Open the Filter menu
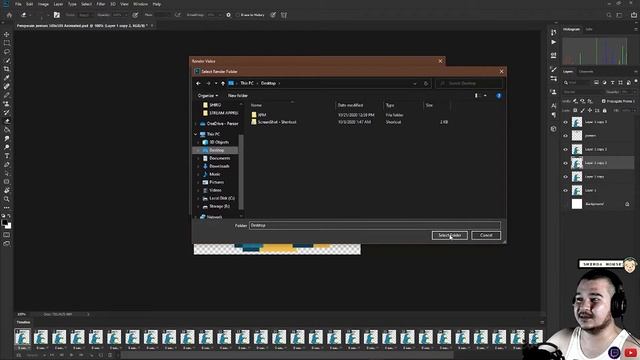The height and width of the screenshot is (360, 640). pos(101,4)
